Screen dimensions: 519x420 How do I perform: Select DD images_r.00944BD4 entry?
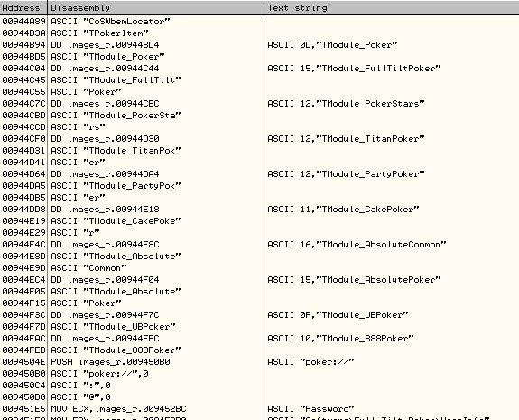(105, 45)
